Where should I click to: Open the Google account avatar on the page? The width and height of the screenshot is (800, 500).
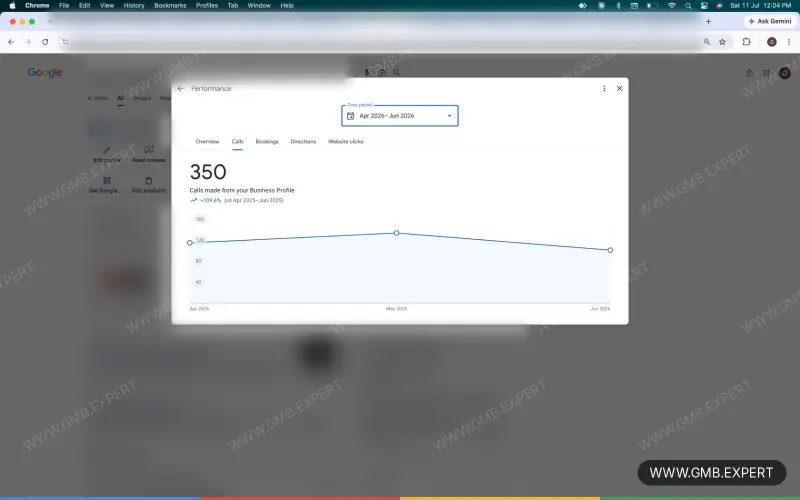coord(785,73)
